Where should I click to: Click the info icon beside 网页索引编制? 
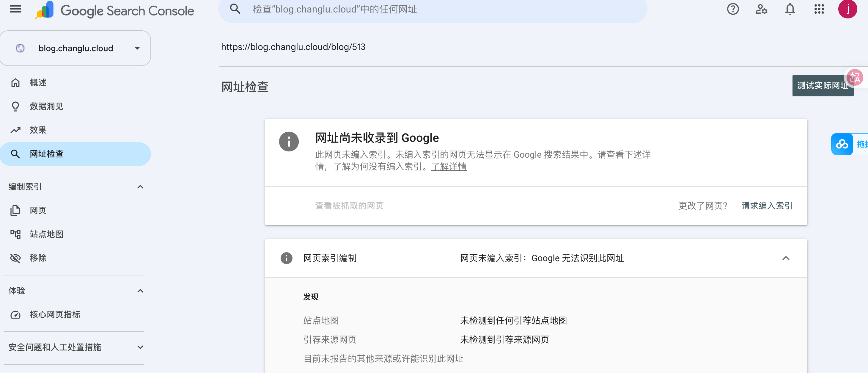coord(287,258)
